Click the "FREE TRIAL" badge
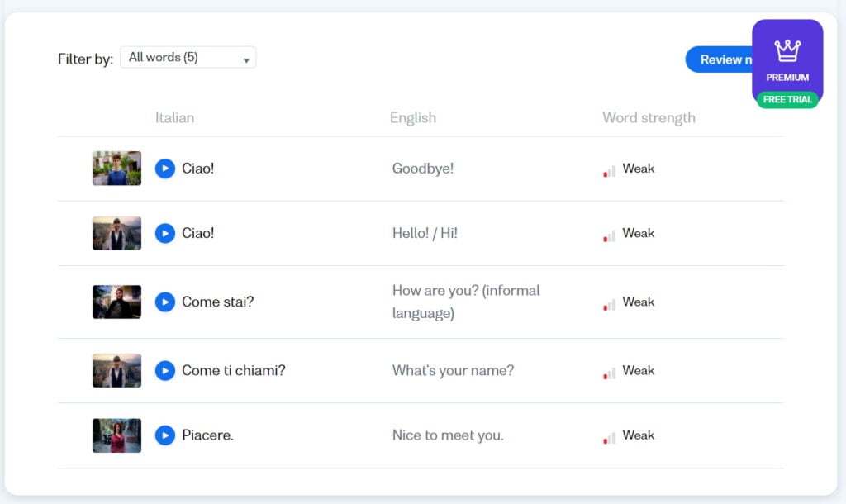The height and width of the screenshot is (504, 846). click(787, 98)
